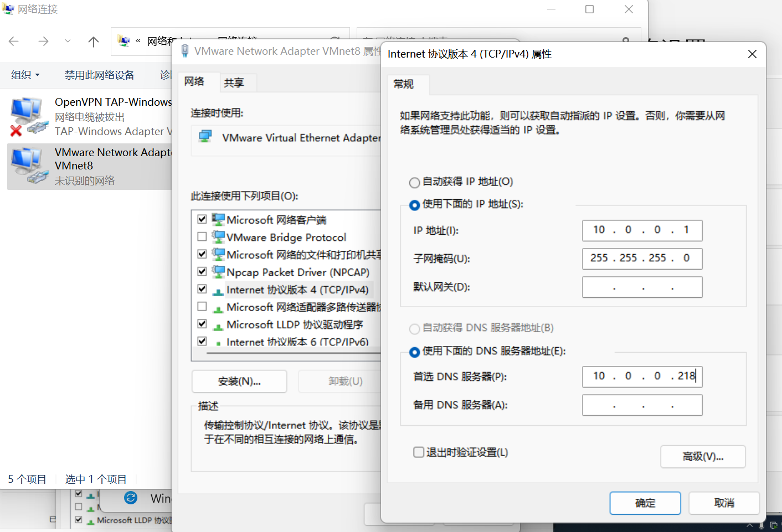The height and width of the screenshot is (532, 782).
Task: Click the sync icon near the taskbar
Action: tap(131, 498)
